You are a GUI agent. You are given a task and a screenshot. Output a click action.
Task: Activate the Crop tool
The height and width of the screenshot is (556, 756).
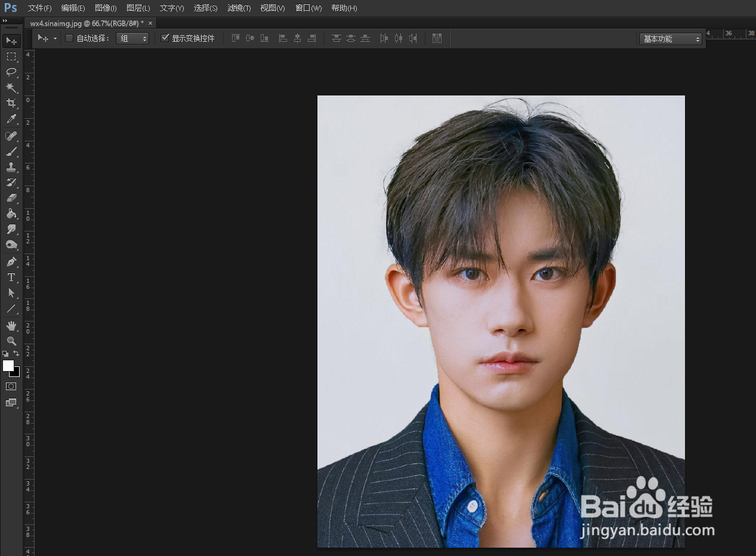click(11, 103)
